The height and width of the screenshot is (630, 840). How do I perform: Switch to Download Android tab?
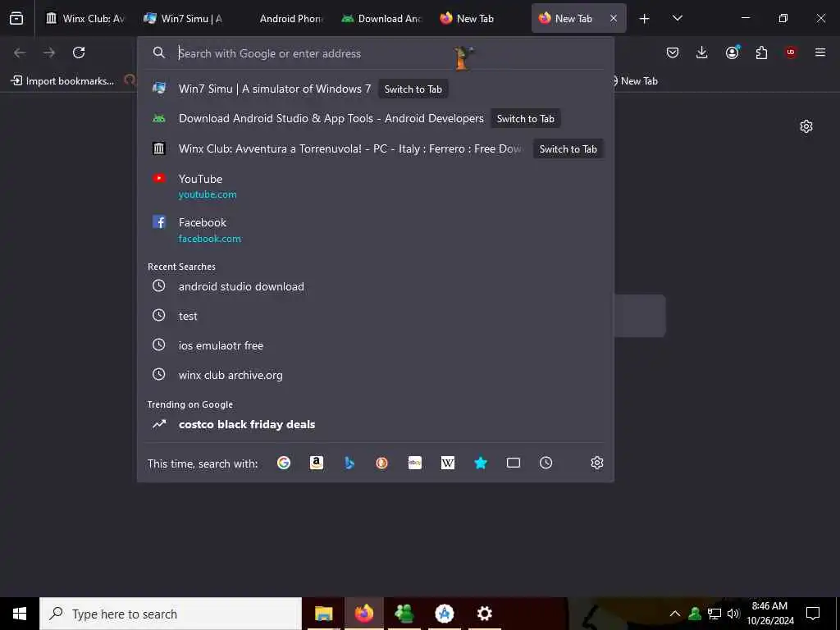(381, 19)
